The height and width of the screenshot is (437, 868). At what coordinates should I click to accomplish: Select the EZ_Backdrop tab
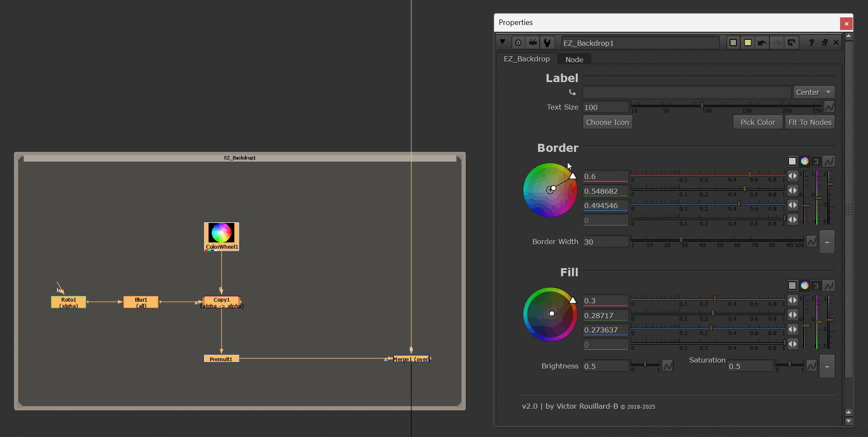click(527, 59)
